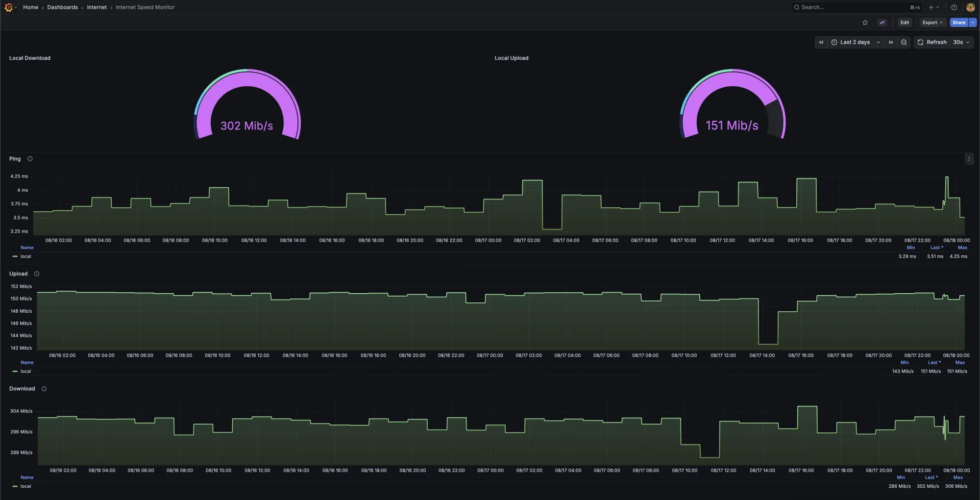Sort Upload legend by Last column
980x500 pixels.
(934, 363)
